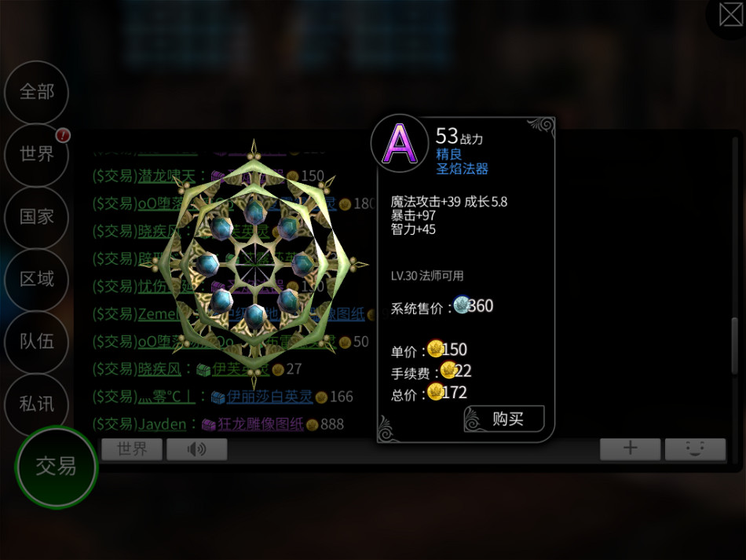746x560 pixels.
Task: Open the 世界 channel selector in chat bar
Action: point(132,449)
